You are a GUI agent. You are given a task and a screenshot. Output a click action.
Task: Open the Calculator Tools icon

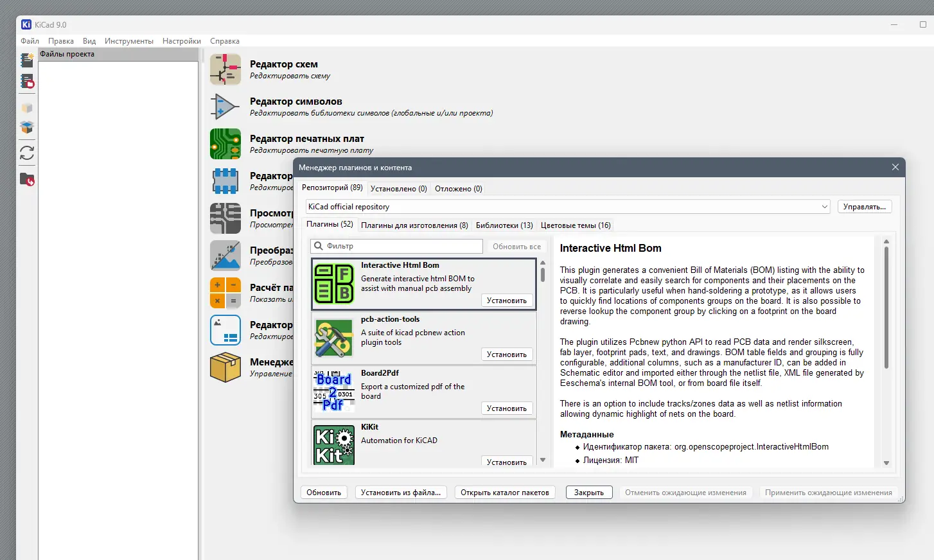pyautogui.click(x=225, y=293)
